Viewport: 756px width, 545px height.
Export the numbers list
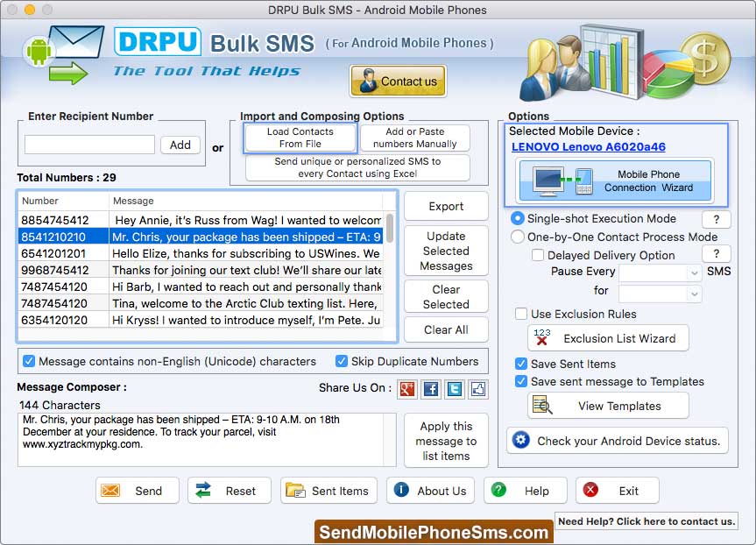[446, 207]
